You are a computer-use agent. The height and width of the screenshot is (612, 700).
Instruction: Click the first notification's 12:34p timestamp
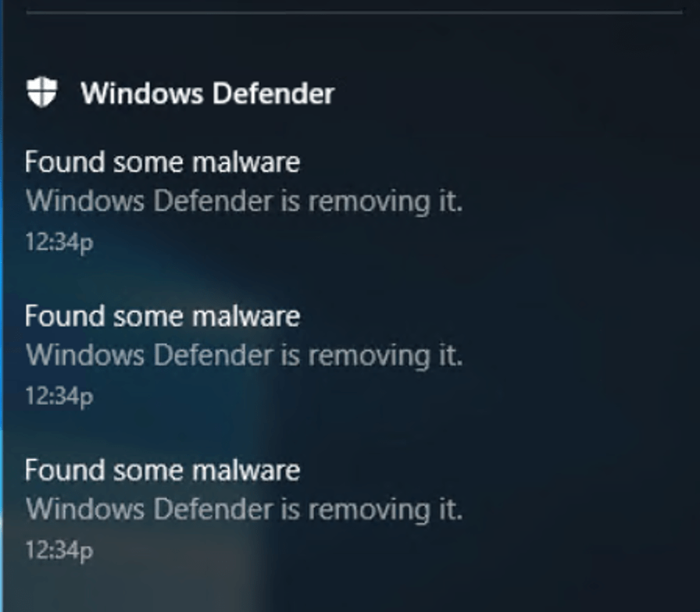(x=59, y=243)
